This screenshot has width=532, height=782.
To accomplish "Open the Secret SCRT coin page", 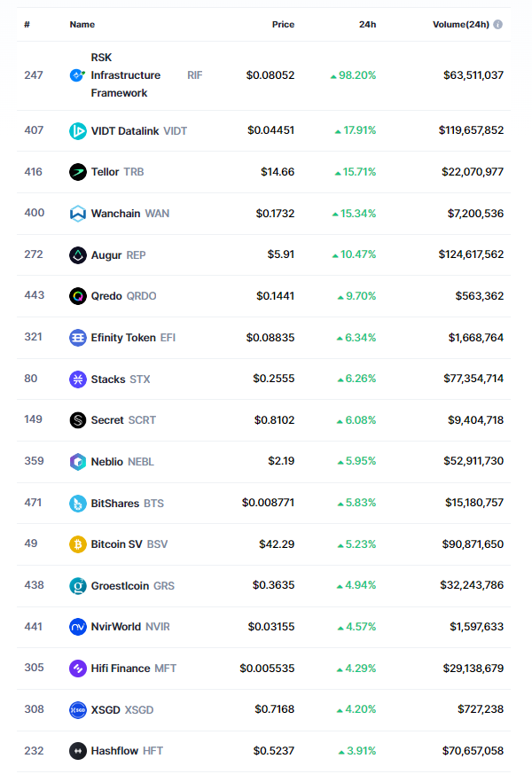I will point(107,420).
